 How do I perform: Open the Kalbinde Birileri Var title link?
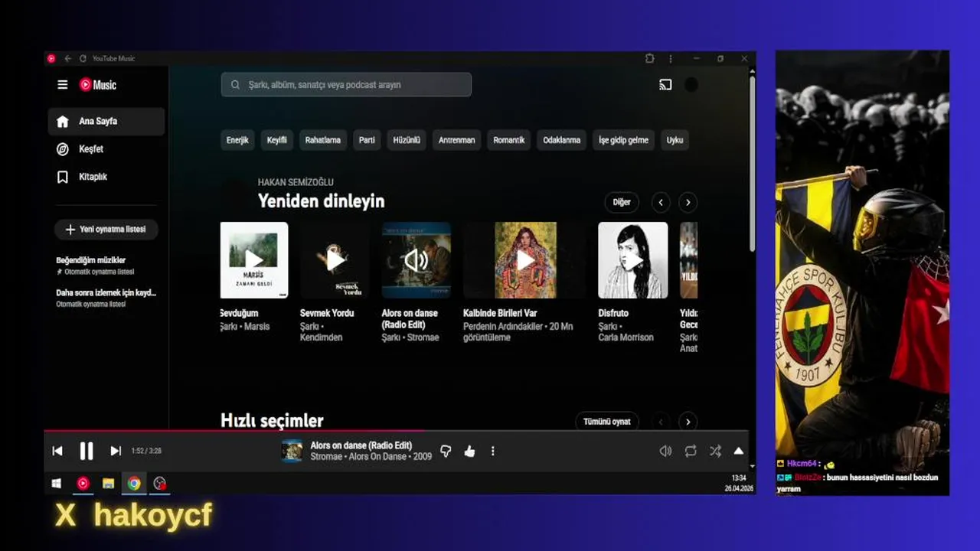click(500, 313)
